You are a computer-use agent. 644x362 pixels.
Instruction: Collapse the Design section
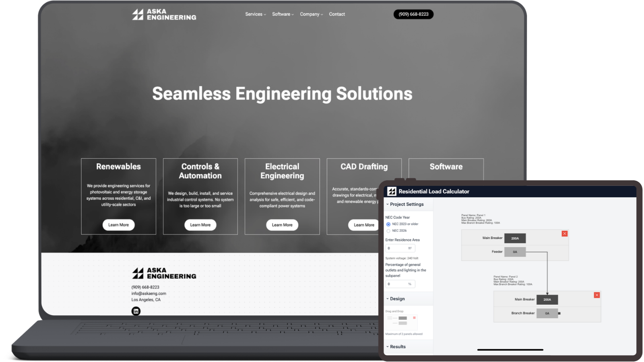[x=397, y=299]
